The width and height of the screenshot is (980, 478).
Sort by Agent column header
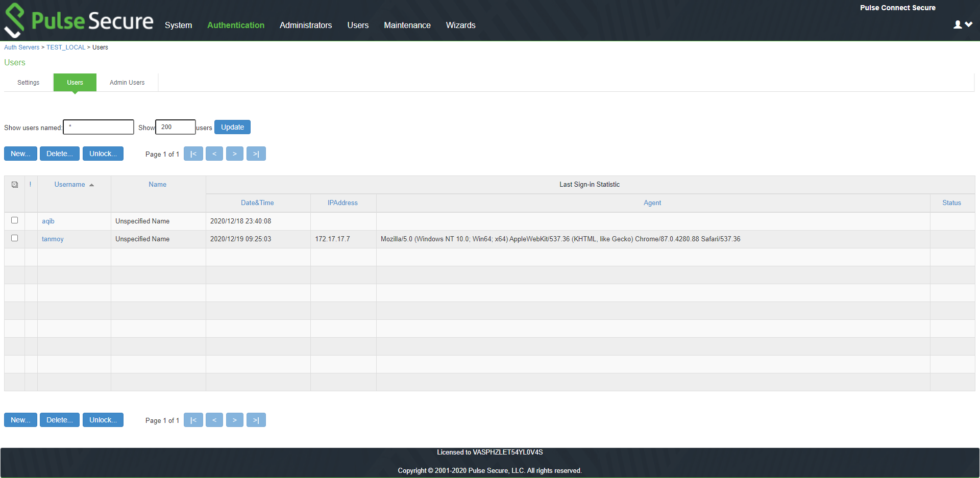click(652, 203)
